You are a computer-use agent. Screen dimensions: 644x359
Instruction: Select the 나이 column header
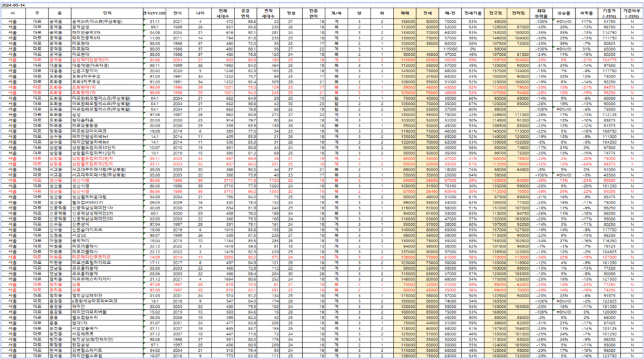(200, 13)
